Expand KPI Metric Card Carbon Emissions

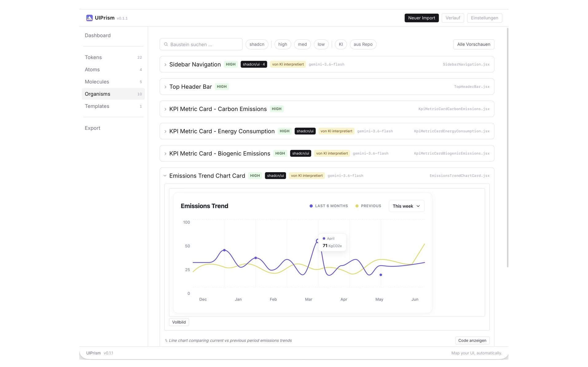(x=165, y=109)
